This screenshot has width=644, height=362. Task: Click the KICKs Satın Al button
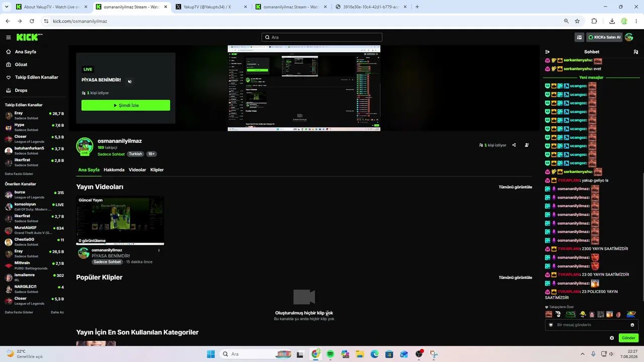(604, 37)
